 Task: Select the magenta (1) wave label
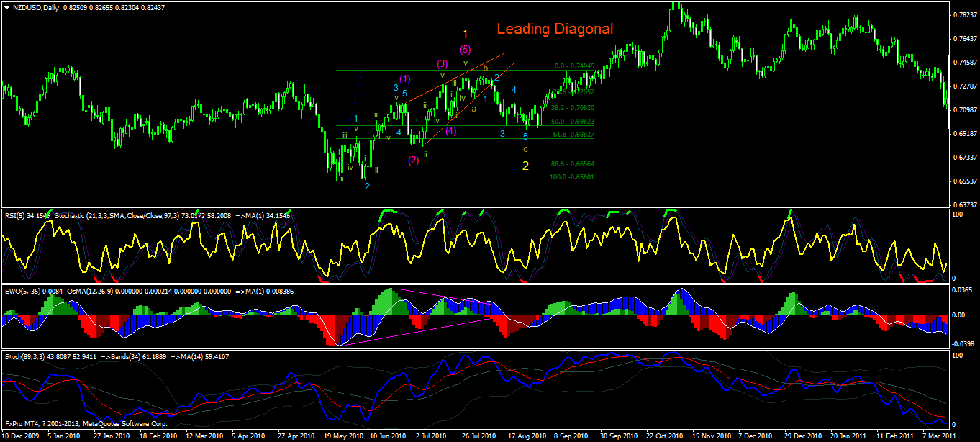pyautogui.click(x=405, y=78)
